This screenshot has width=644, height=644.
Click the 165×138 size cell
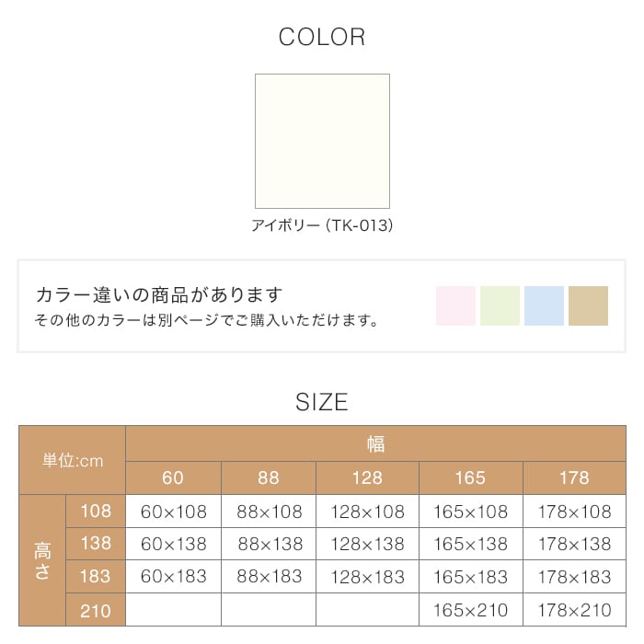click(x=470, y=544)
